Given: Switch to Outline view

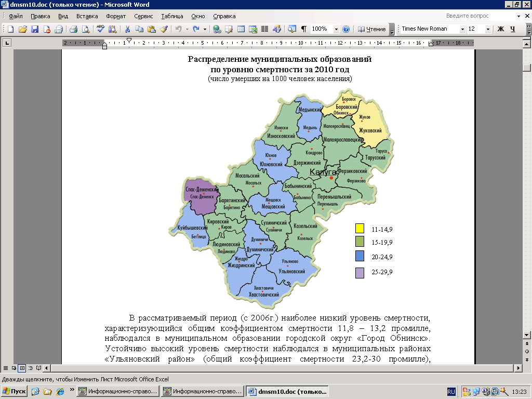Looking at the screenshot, I should pyautogui.click(x=31, y=368).
